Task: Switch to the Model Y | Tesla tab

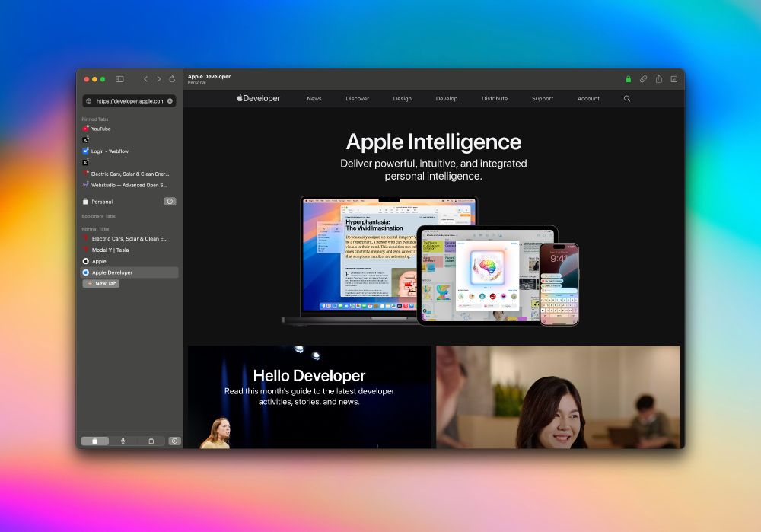Action: tap(129, 250)
